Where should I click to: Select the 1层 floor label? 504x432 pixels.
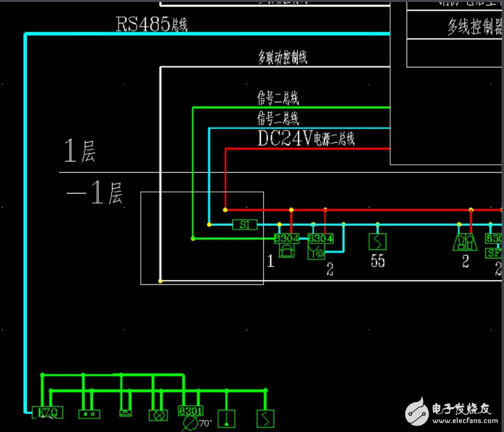click(x=80, y=151)
